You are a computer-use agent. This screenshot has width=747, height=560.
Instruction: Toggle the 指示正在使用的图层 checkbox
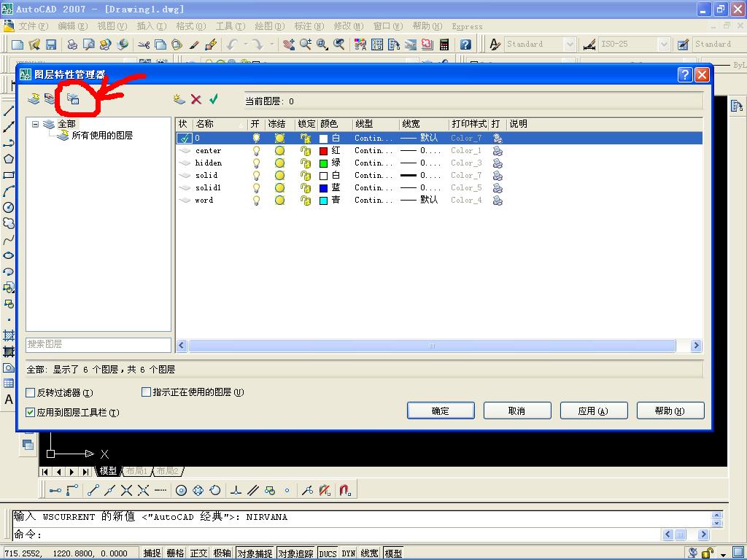pos(146,392)
